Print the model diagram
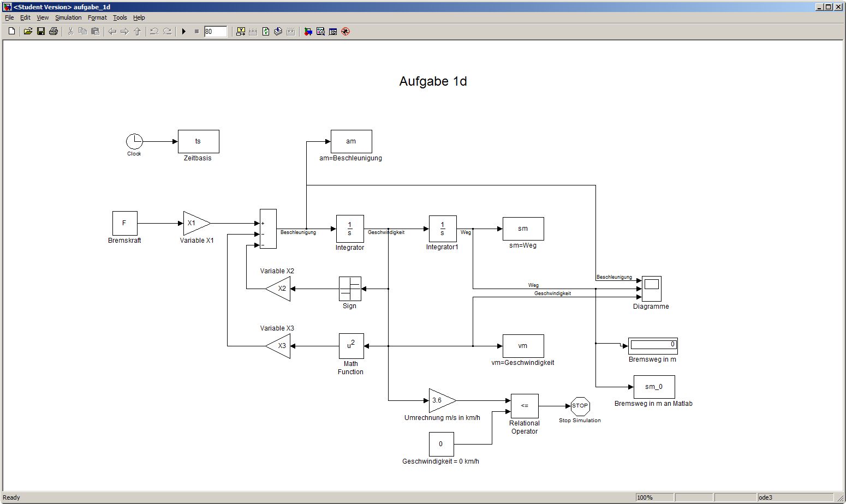The image size is (846, 504). [x=53, y=32]
